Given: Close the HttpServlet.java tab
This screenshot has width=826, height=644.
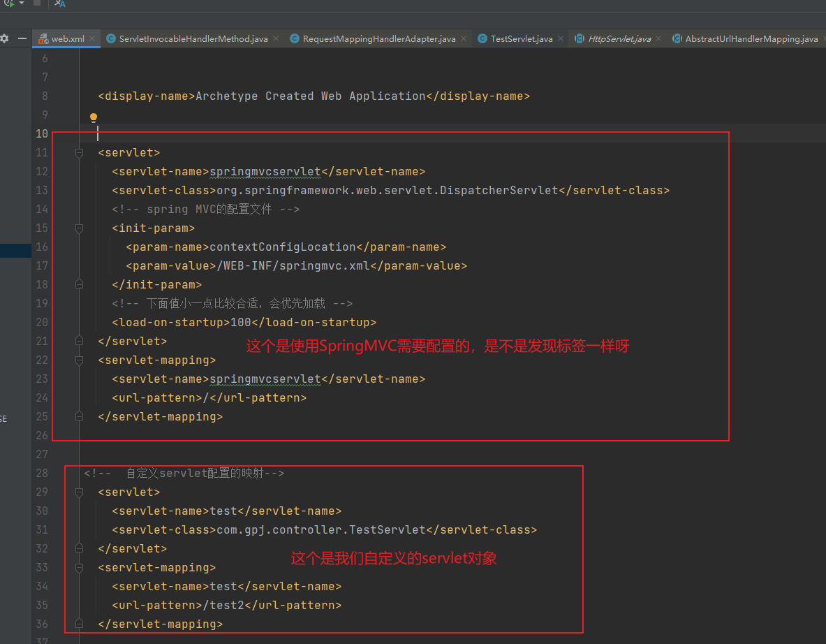Looking at the screenshot, I should click(658, 38).
